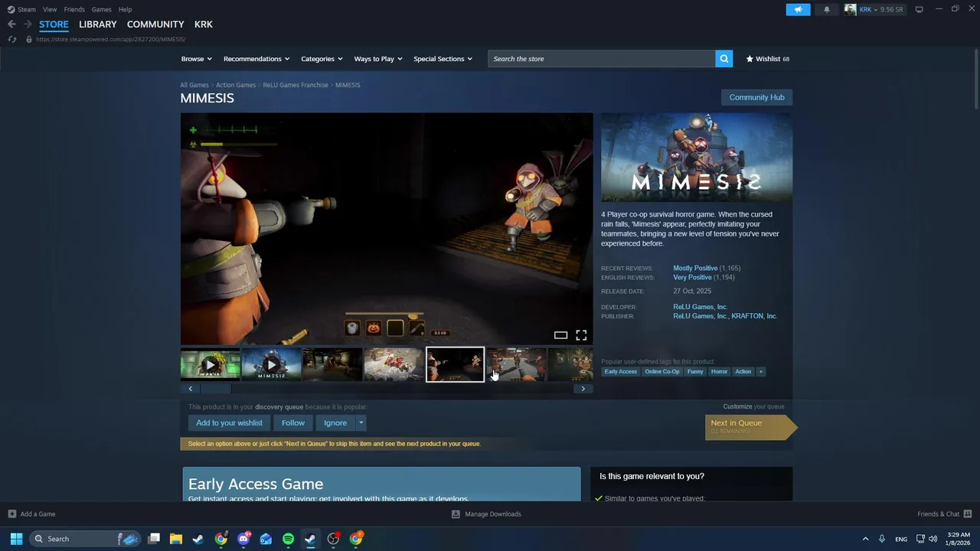
Task: Click the Follow button
Action: click(292, 422)
